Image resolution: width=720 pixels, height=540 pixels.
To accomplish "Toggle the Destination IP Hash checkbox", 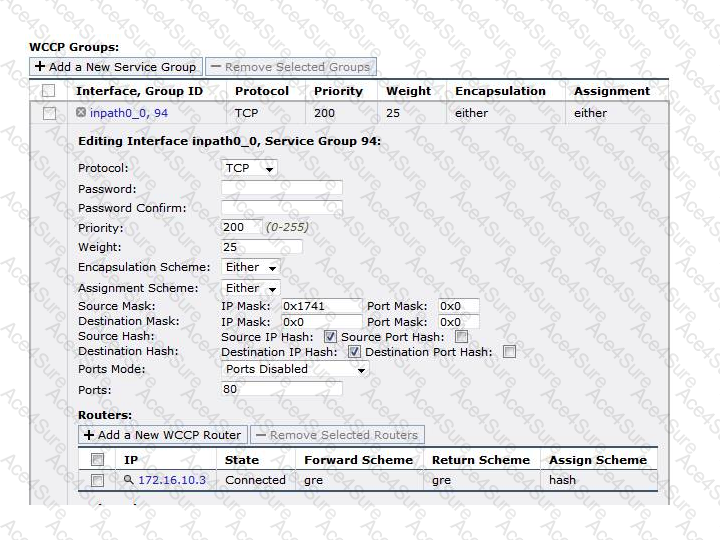I will coord(354,352).
